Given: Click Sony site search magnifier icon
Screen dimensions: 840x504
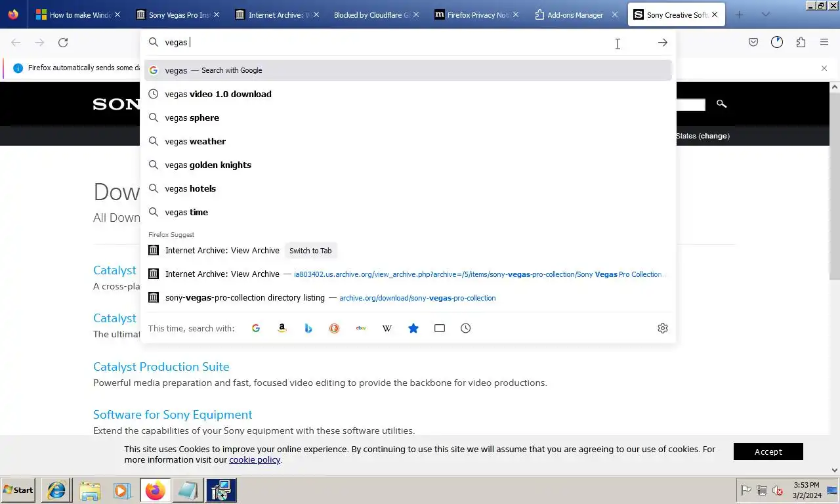Looking at the screenshot, I should 721,104.
